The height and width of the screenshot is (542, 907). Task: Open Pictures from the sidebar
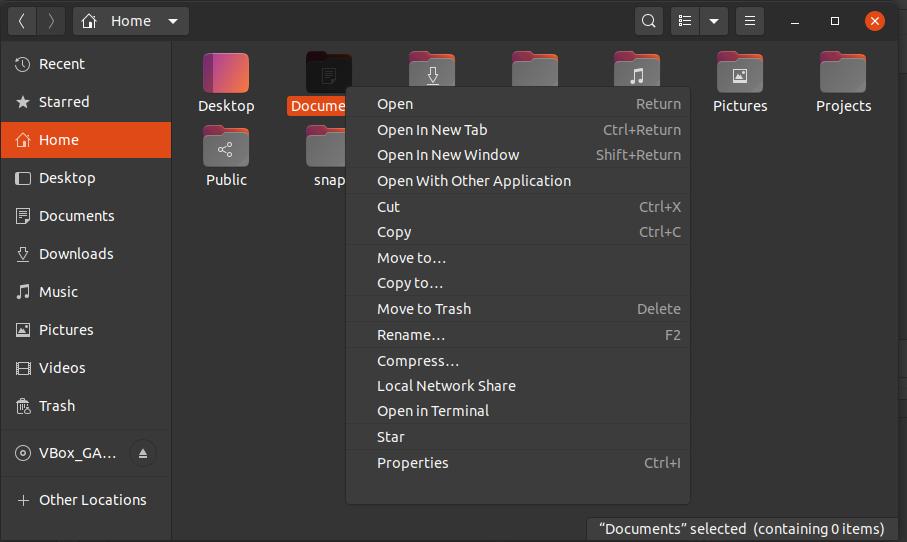[x=86, y=330]
